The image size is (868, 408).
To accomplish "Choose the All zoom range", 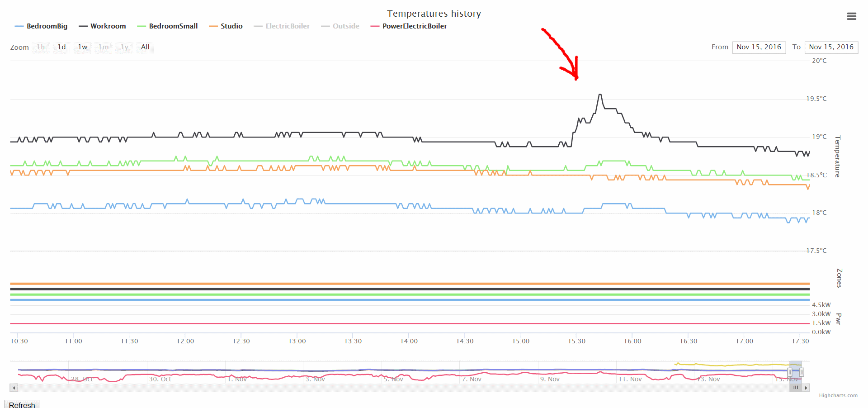I will click(x=145, y=47).
